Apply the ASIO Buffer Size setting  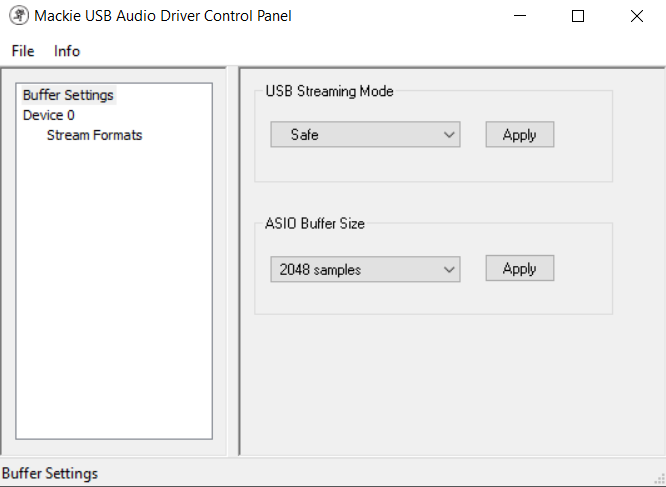coord(520,268)
